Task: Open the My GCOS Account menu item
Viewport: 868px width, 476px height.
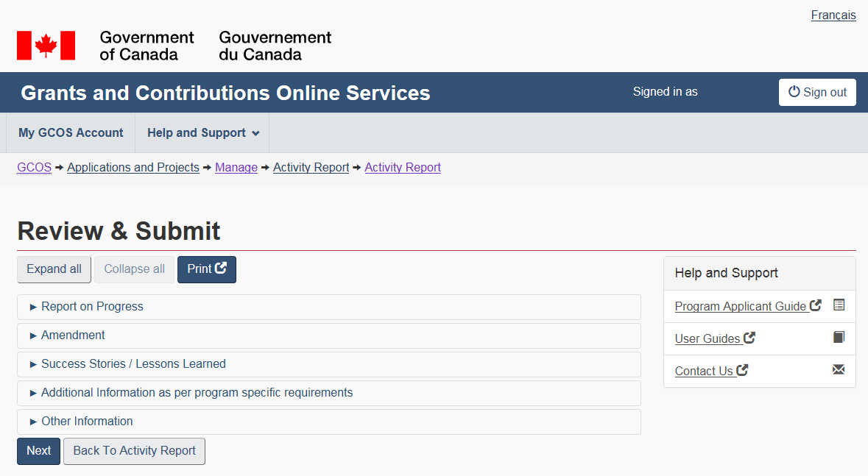Action: click(71, 133)
